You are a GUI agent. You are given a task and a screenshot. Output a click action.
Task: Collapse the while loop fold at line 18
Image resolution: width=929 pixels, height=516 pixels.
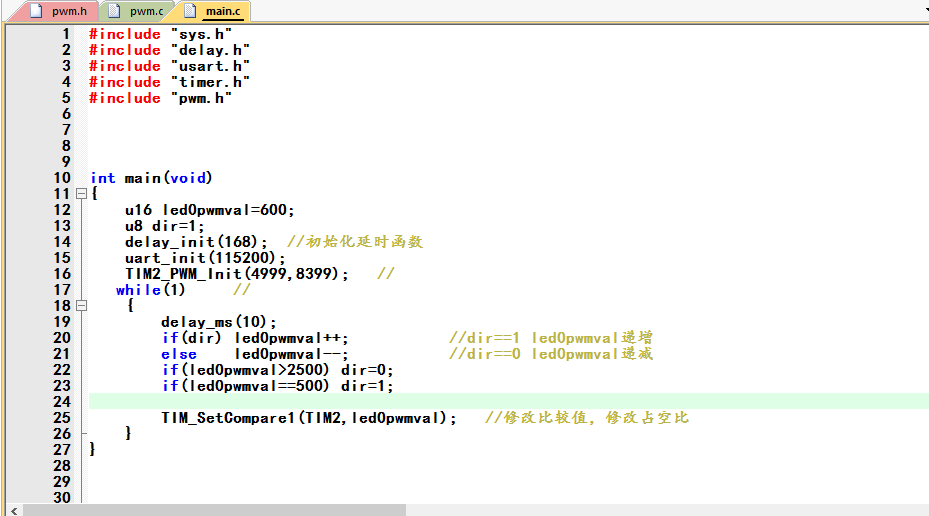[82, 306]
